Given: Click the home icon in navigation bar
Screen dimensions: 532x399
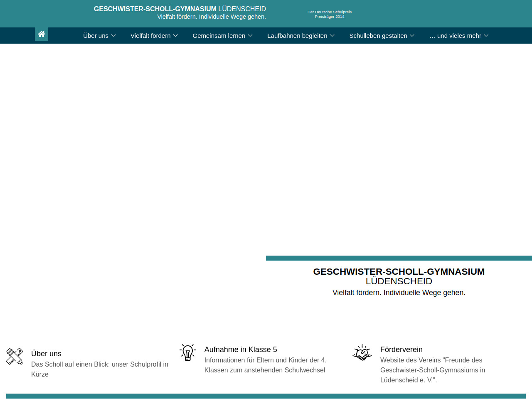Looking at the screenshot, I should [42, 34].
